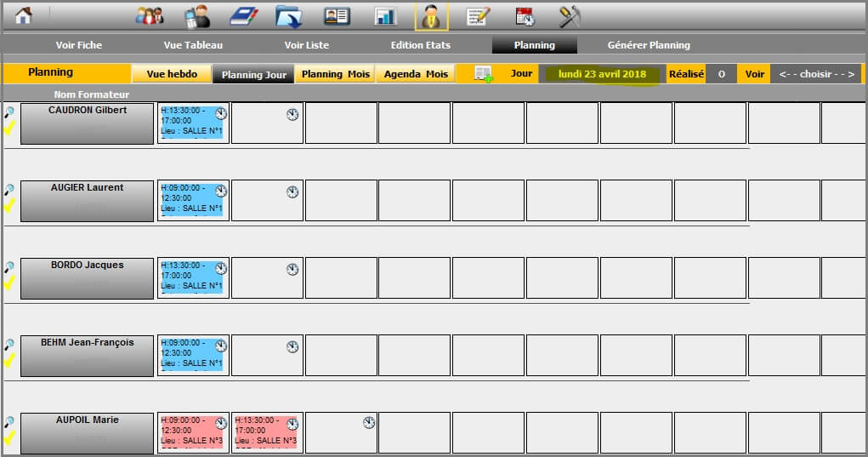Click magnifier icon beside AUPOIL Marie
The height and width of the screenshot is (457, 868).
click(9, 422)
